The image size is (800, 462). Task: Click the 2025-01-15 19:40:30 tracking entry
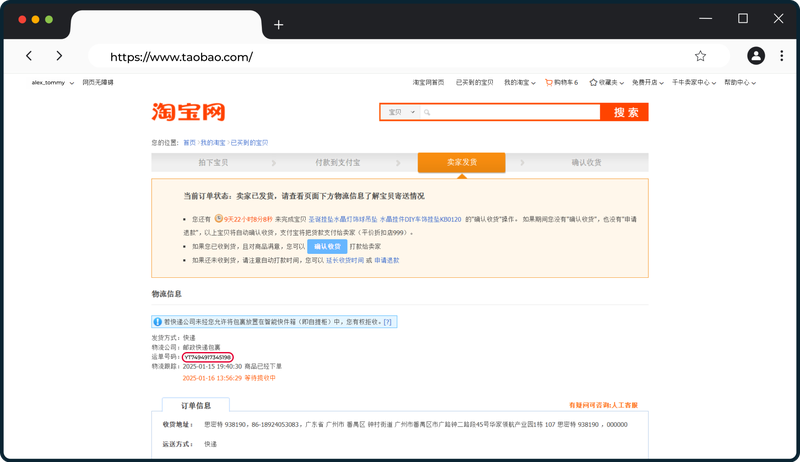232,366
